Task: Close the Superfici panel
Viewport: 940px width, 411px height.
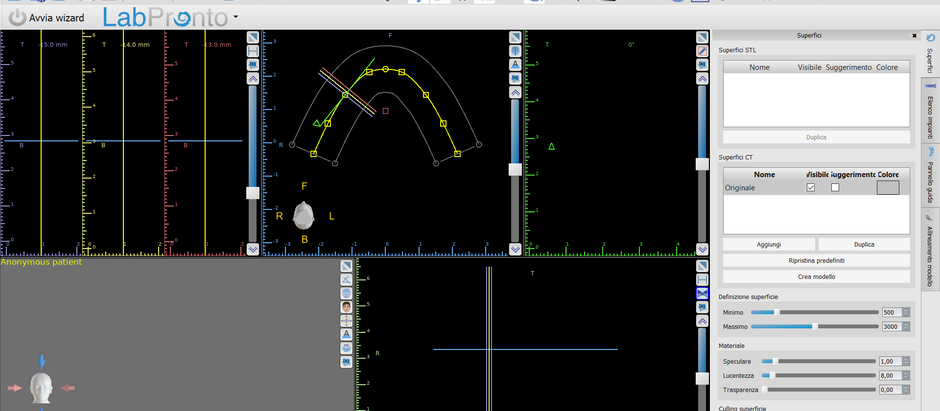Action: point(914,36)
